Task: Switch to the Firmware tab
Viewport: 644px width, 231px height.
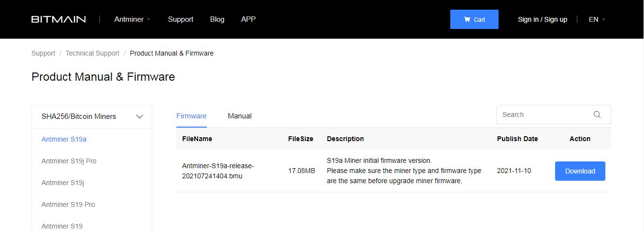Action: pos(191,116)
